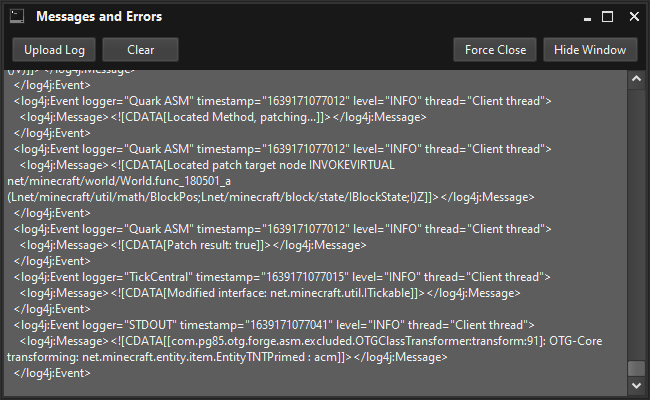Clear the log messages
Screen dimensions: 650x400
(x=141, y=50)
